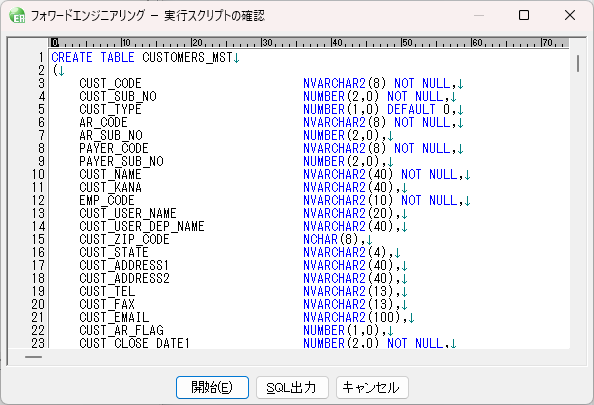Click NVARCHAR2(100) type on line 21
594x405 pixels.
tap(352, 317)
